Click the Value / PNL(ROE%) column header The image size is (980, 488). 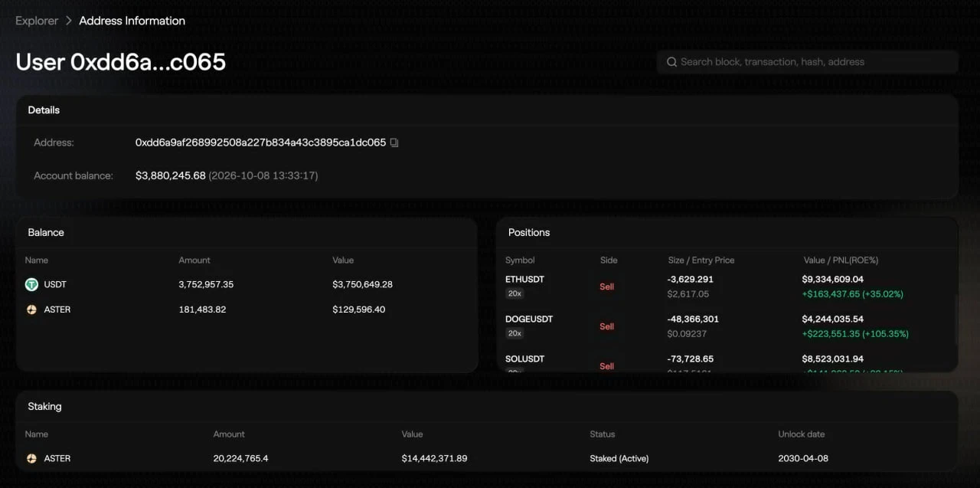point(841,260)
